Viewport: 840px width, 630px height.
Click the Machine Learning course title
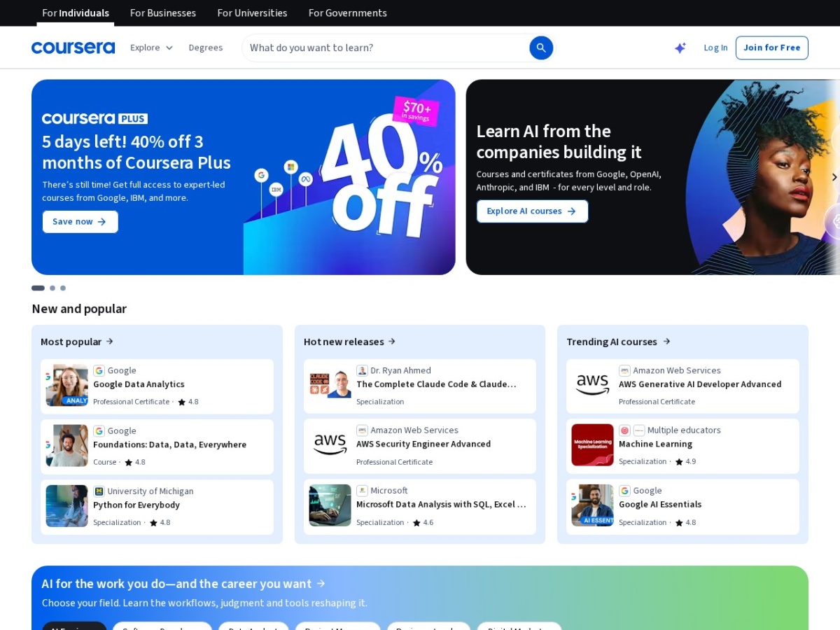point(655,444)
